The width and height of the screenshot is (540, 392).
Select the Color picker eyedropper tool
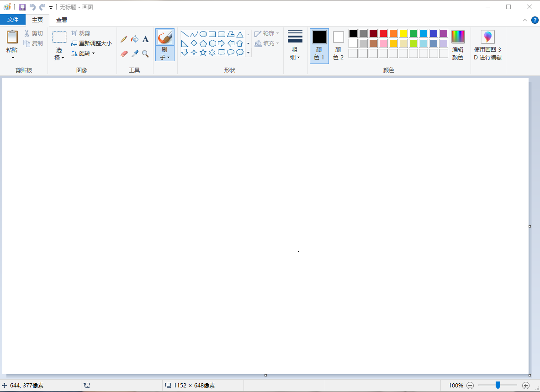(x=135, y=54)
